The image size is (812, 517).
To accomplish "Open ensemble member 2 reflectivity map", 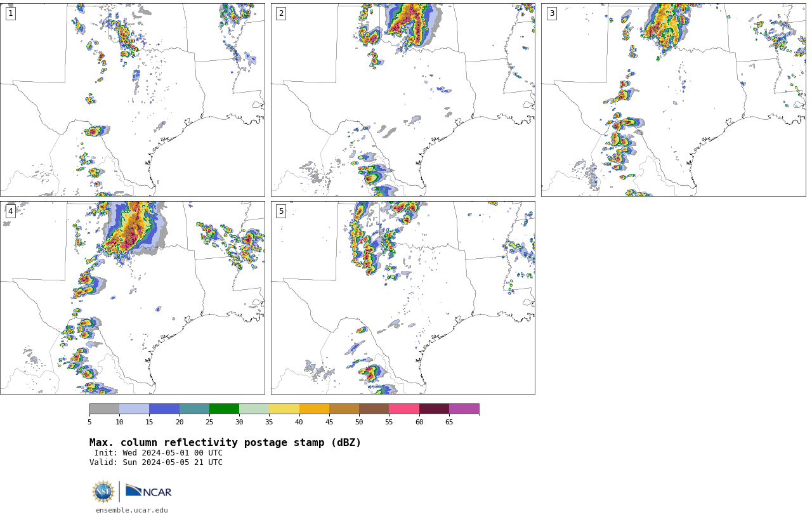I will [403, 100].
